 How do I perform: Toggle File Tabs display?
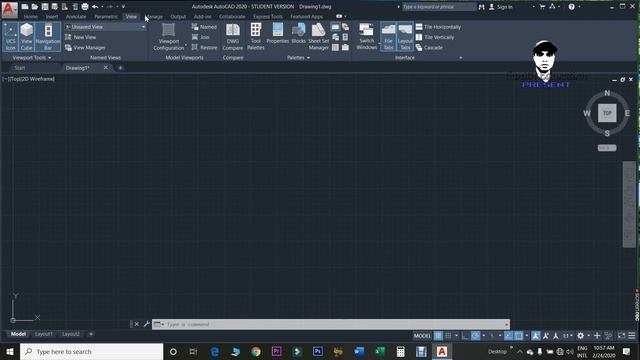tap(388, 37)
